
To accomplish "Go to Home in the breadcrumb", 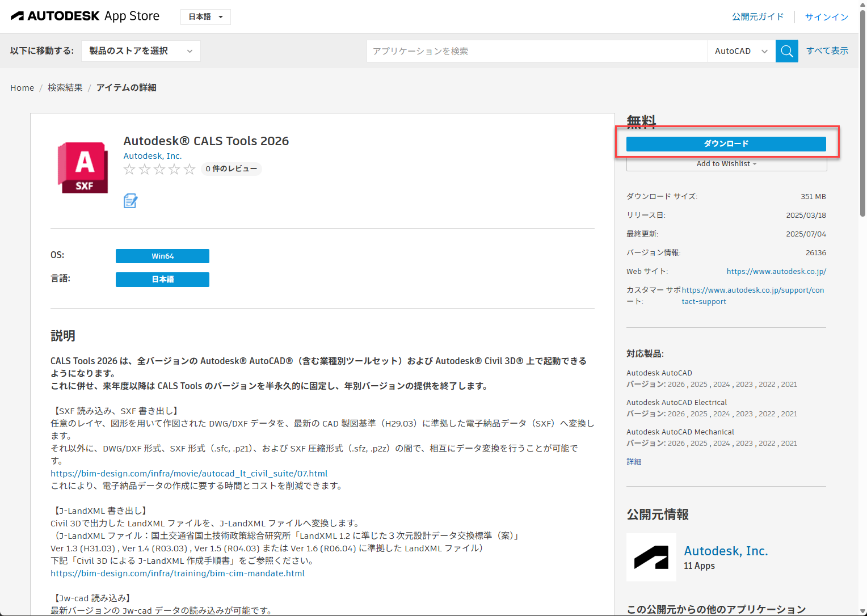I will click(22, 88).
